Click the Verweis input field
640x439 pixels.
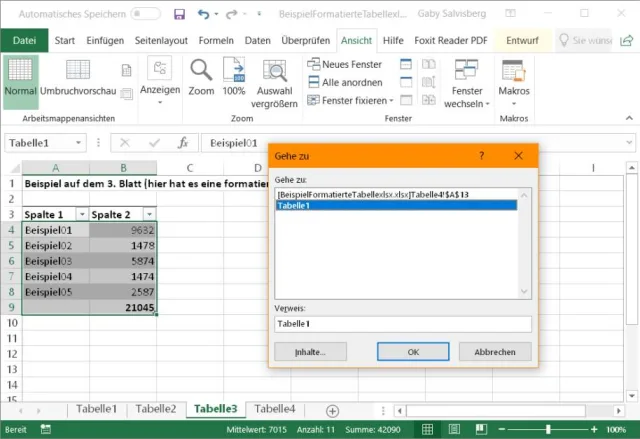(x=402, y=324)
